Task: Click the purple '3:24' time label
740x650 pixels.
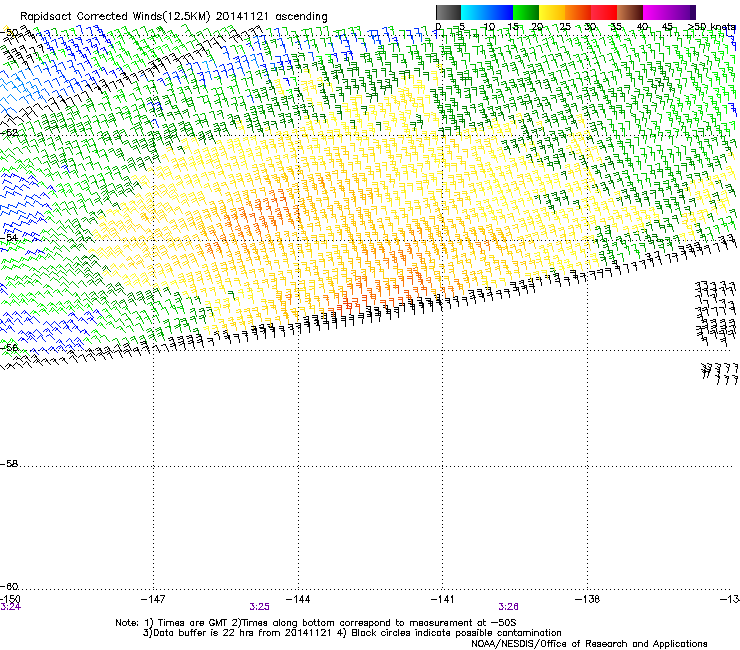Action: tap(10, 607)
